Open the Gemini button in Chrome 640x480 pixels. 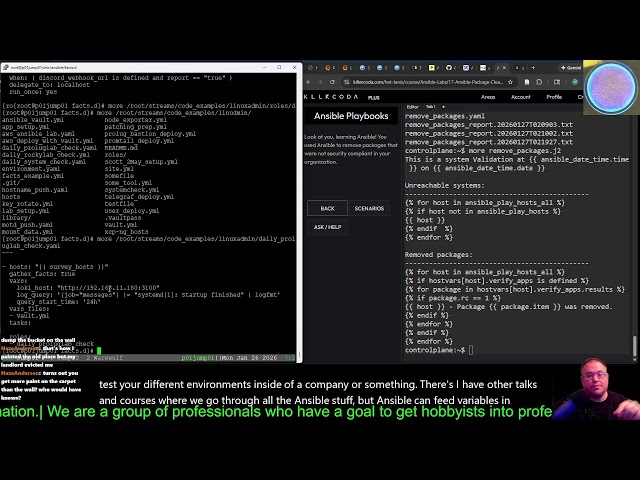(x=571, y=68)
